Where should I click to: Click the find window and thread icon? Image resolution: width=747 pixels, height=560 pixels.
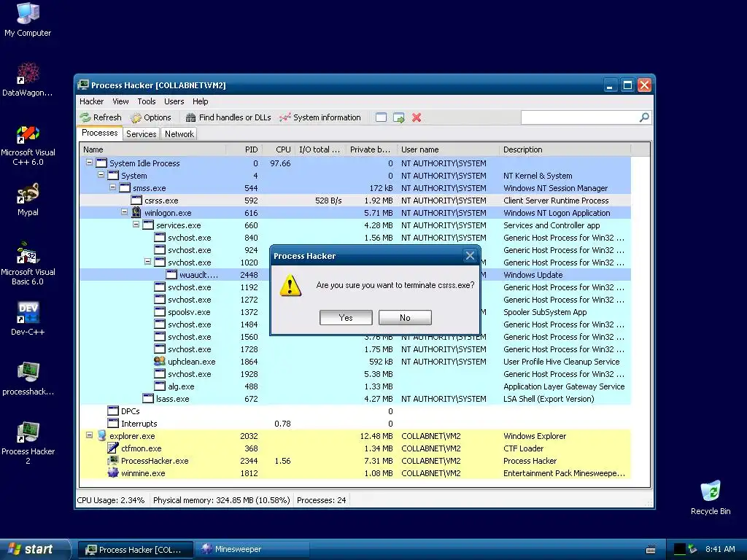coord(399,117)
